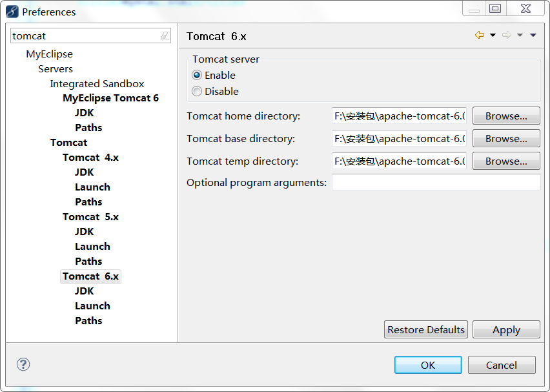550x392 pixels.
Task: Click the Restore Defaults button
Action: click(426, 329)
